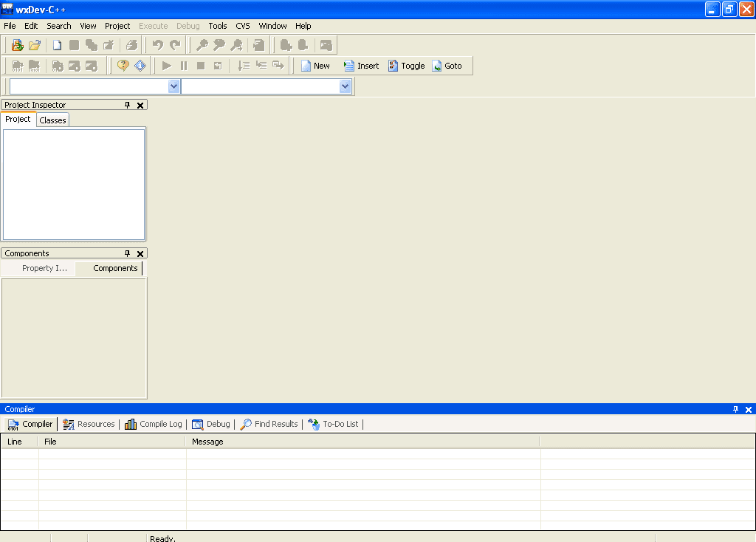Create a new source file via blank page icon
The height and width of the screenshot is (542, 756).
coord(57,45)
